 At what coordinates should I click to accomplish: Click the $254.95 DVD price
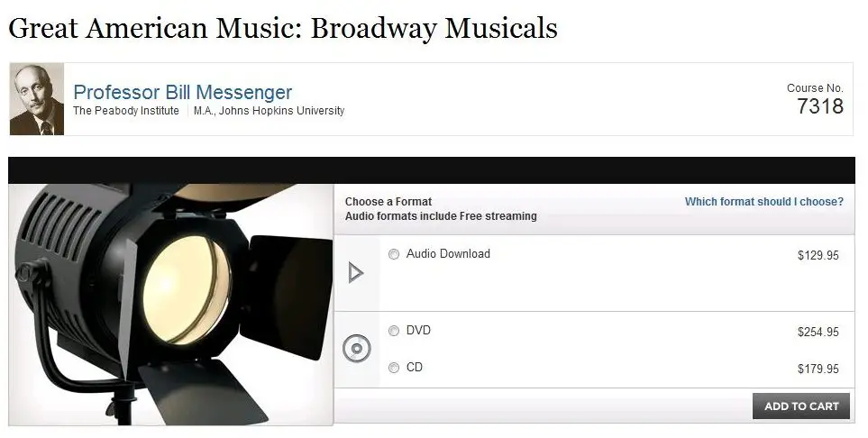click(x=818, y=332)
